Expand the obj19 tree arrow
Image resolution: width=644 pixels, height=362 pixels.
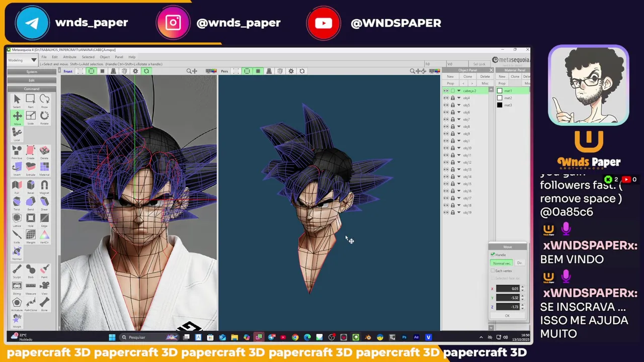pyautogui.click(x=458, y=212)
